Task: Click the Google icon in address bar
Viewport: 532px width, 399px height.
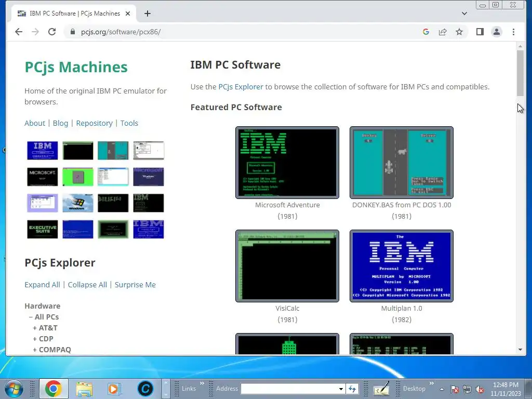Action: [426, 32]
